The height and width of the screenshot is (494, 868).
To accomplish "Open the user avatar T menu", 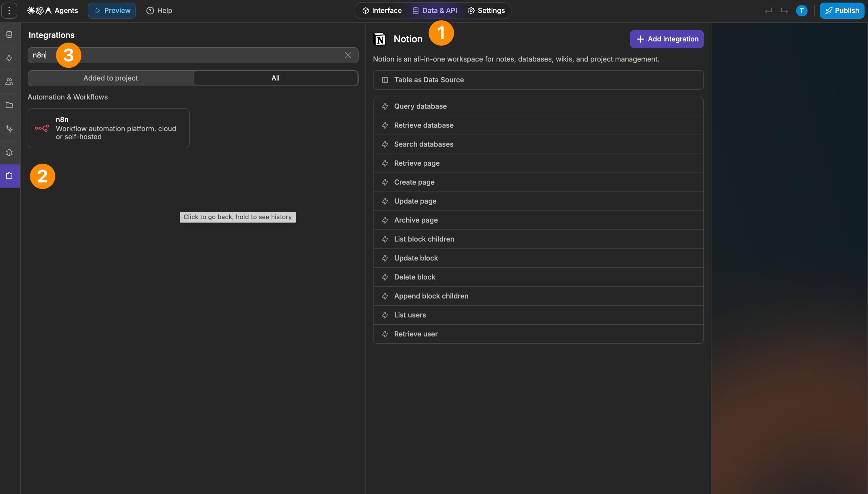I will (802, 11).
